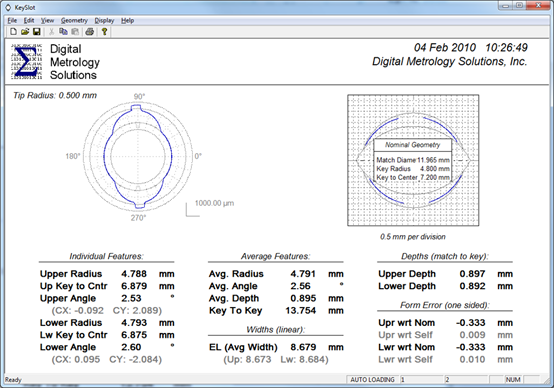Open help via the question mark icon
Screen dimensions: 554x388
tap(104, 32)
